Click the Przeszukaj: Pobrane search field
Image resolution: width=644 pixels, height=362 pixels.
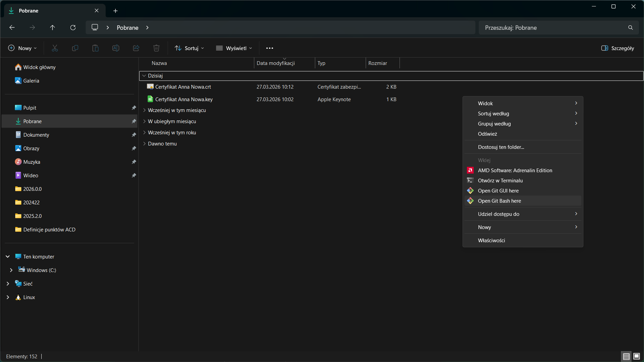point(552,28)
